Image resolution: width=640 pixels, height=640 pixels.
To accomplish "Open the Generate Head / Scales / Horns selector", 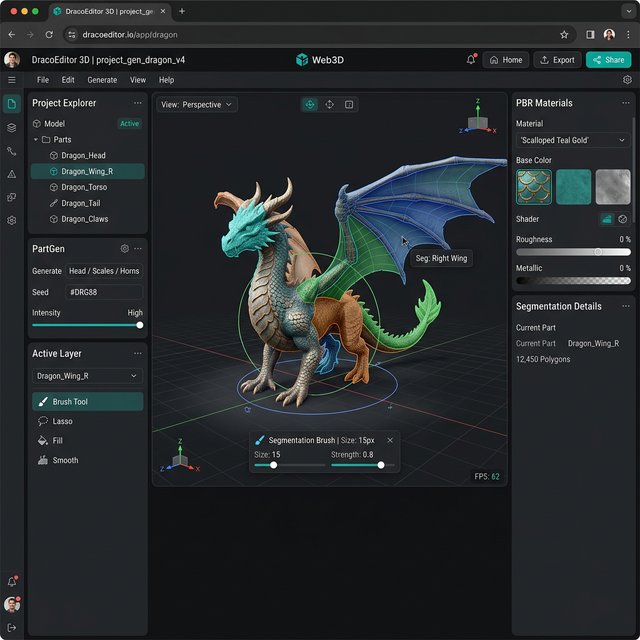I will [x=104, y=271].
